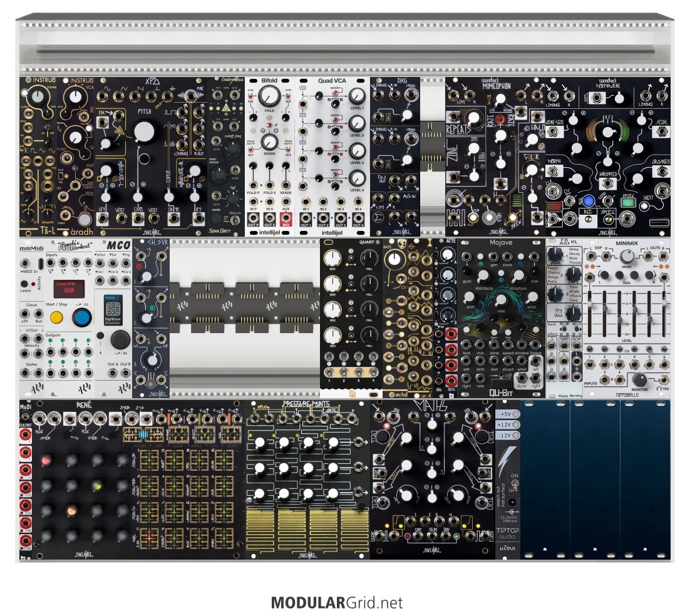Click the Mimeophon REPEATS knob
The image size is (675, 616).
[x=473, y=118]
